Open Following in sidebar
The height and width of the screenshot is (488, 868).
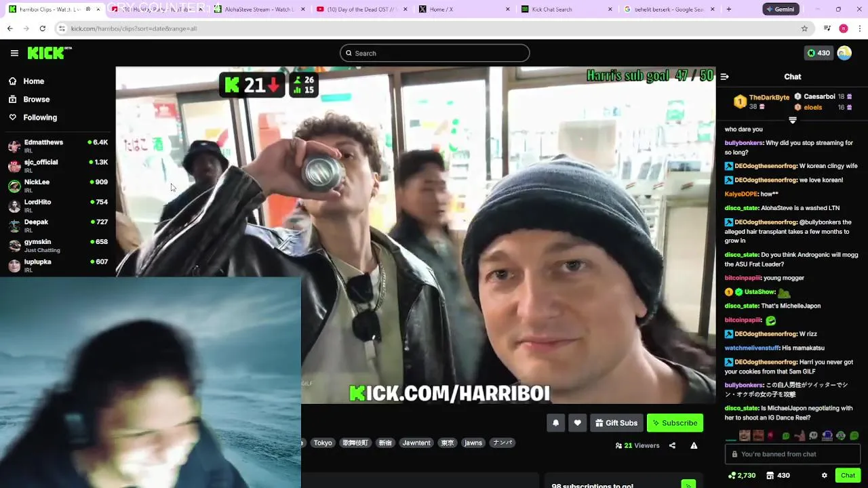click(x=40, y=117)
